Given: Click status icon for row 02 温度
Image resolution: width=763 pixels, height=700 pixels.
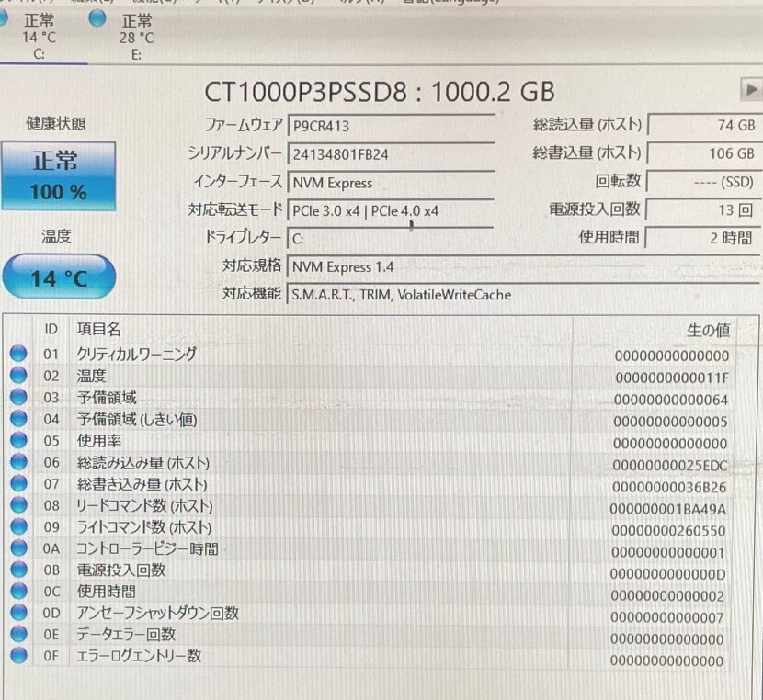Looking at the screenshot, I should pos(18,375).
